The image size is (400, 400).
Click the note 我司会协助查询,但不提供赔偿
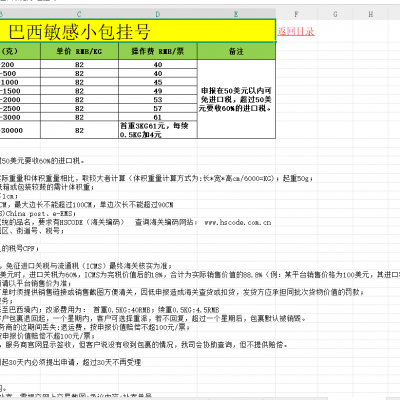point(144,344)
